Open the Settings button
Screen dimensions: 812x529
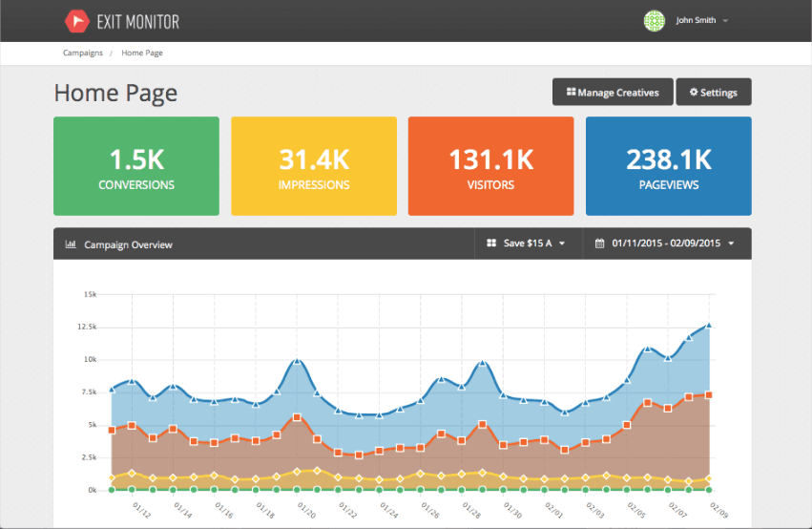point(713,93)
